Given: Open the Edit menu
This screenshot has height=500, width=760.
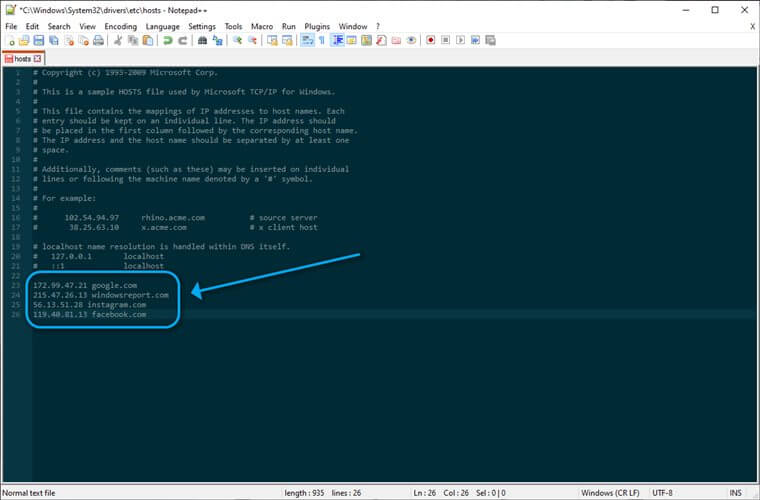Looking at the screenshot, I should 32,27.
